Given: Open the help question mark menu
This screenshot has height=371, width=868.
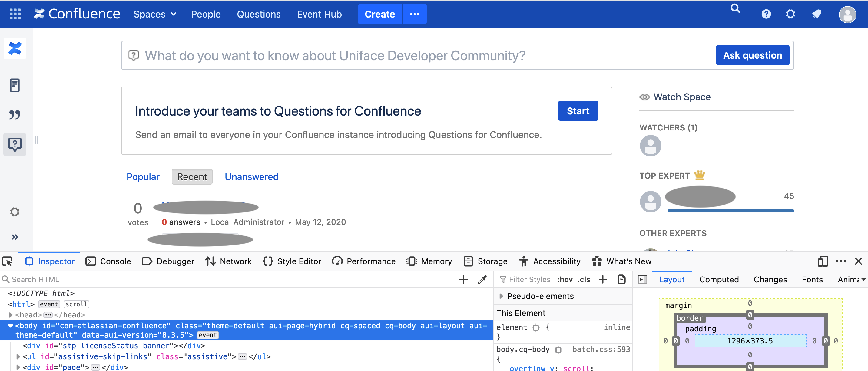Looking at the screenshot, I should pos(766,14).
